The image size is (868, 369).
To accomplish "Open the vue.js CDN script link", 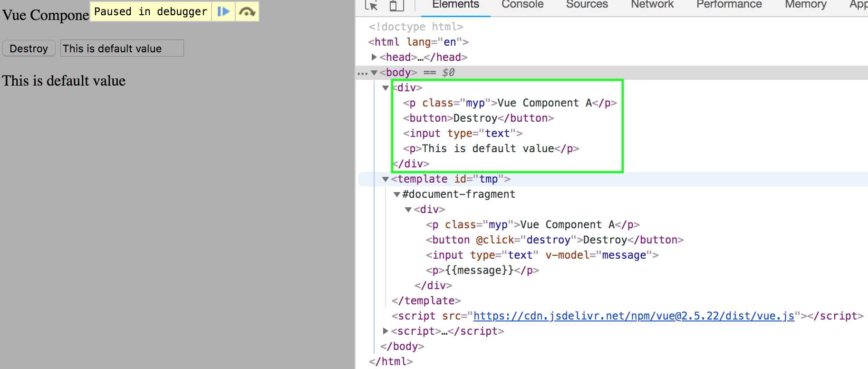I will (634, 316).
